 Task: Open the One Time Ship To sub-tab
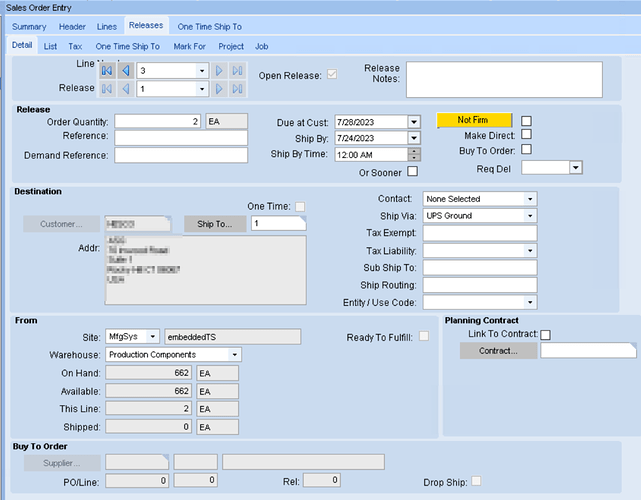click(128, 47)
